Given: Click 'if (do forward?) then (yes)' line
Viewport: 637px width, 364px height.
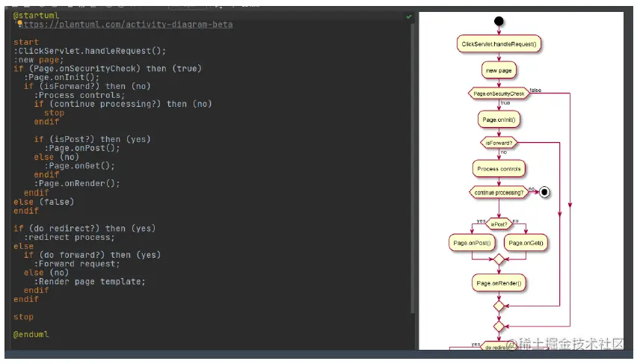Looking at the screenshot, I should (x=92, y=255).
